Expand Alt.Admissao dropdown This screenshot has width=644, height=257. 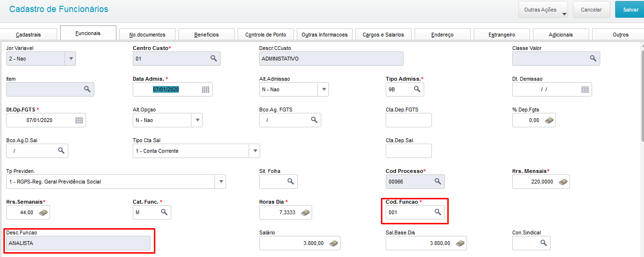[323, 89]
